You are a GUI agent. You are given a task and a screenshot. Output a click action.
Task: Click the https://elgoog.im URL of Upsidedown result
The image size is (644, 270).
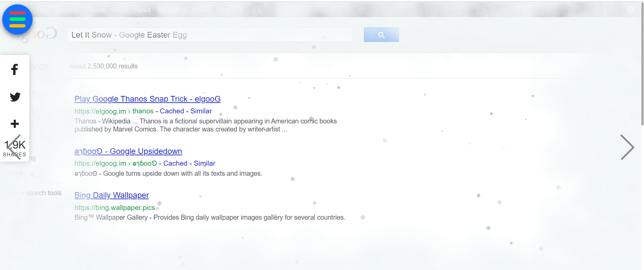tap(100, 163)
